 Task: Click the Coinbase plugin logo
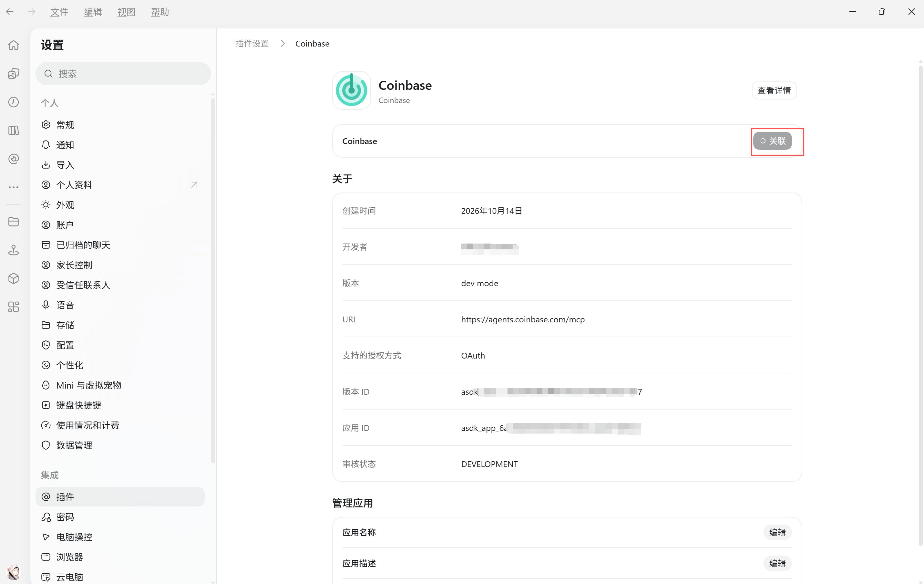tap(352, 90)
